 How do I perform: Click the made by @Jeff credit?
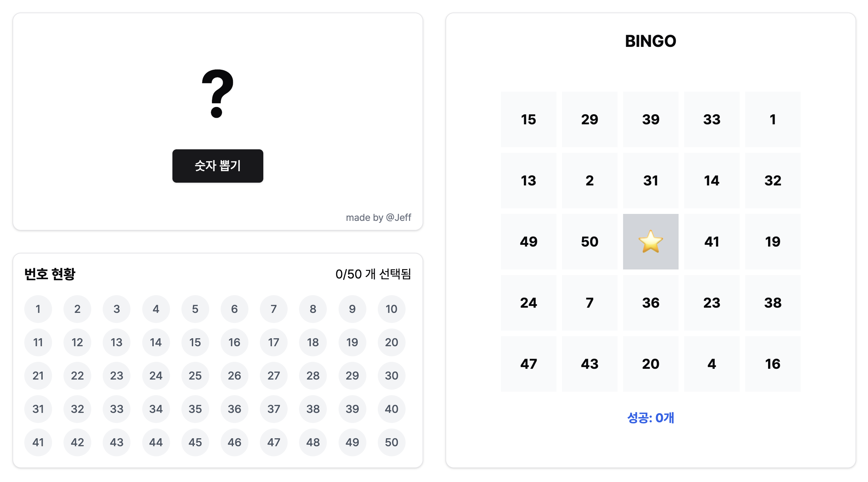[378, 217]
